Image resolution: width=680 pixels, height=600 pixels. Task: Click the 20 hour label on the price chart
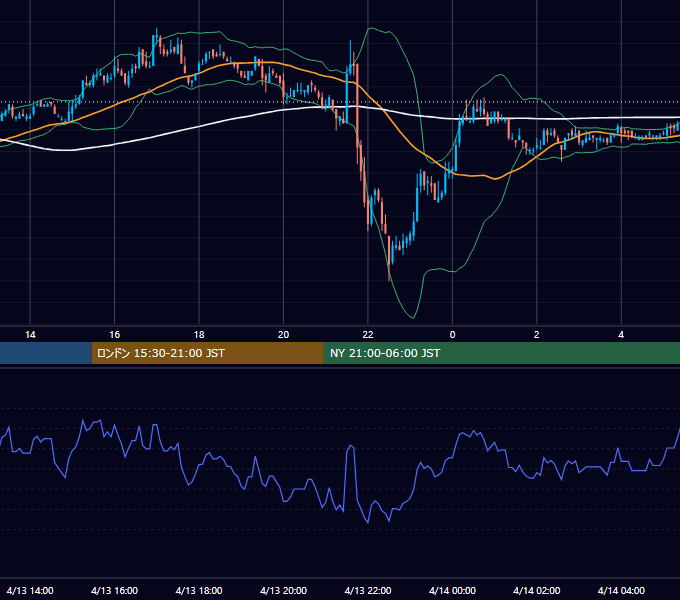tap(283, 335)
